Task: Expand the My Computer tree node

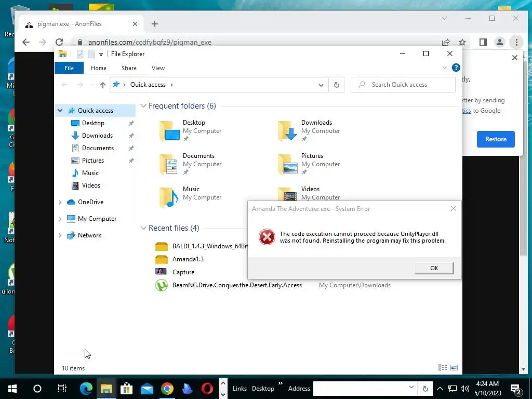Action: coord(60,219)
